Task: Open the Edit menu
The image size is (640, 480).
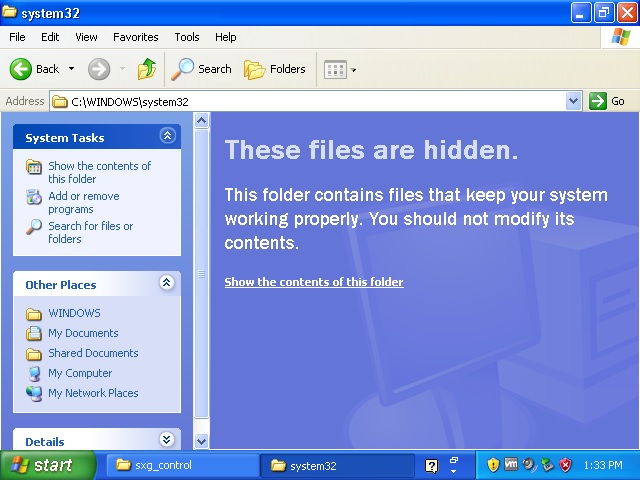Action: 50,37
